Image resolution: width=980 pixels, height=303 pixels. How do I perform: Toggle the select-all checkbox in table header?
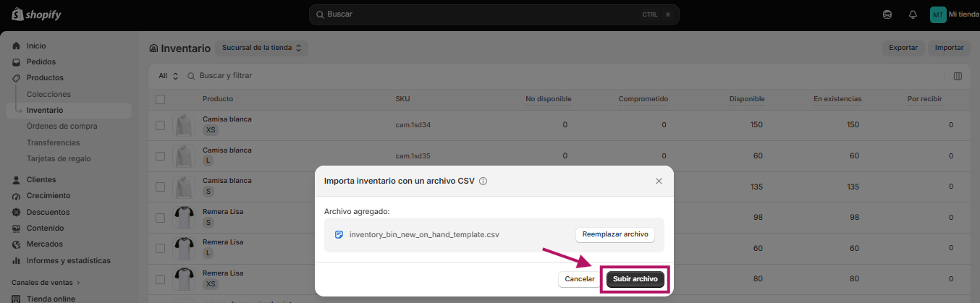click(x=161, y=99)
